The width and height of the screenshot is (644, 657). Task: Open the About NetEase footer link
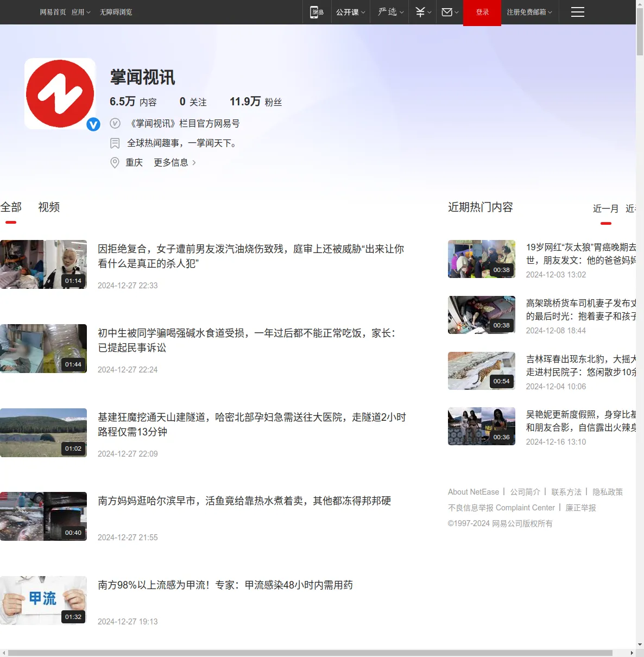click(x=473, y=492)
